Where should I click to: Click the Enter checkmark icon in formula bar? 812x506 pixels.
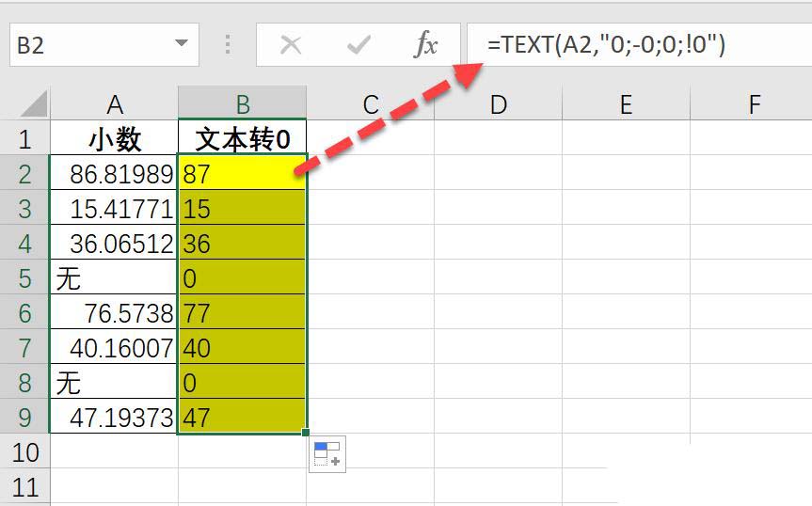tap(358, 44)
